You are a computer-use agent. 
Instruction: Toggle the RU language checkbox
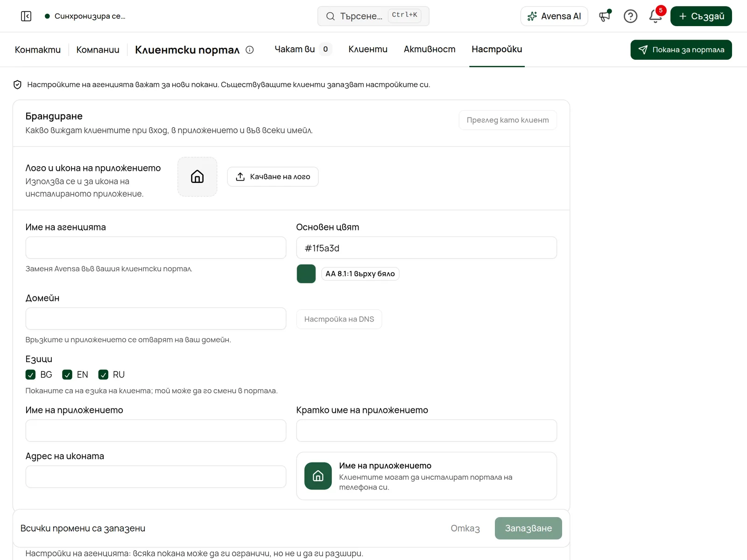click(x=103, y=375)
